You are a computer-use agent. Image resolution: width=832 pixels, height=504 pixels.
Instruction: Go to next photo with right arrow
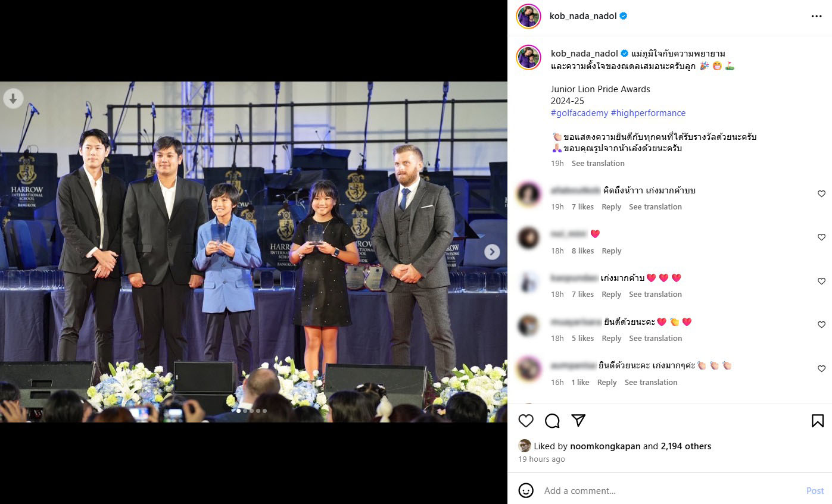coord(492,252)
